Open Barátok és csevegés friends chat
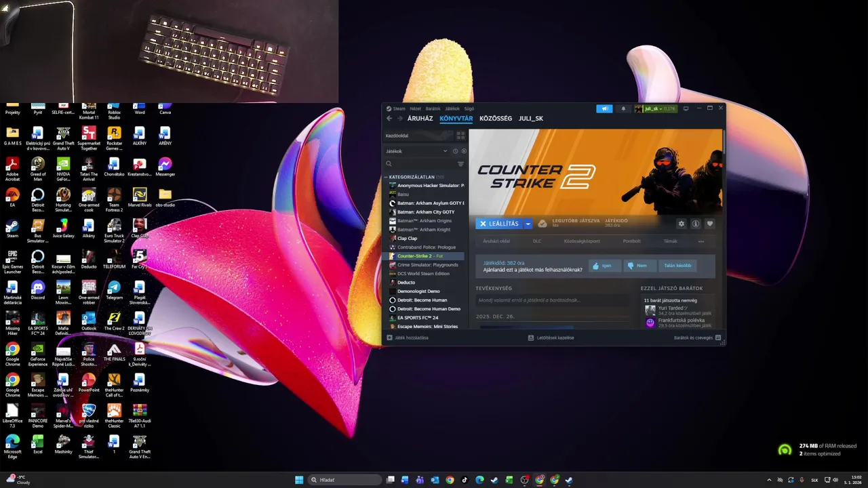This screenshot has height=488, width=868. (697, 338)
